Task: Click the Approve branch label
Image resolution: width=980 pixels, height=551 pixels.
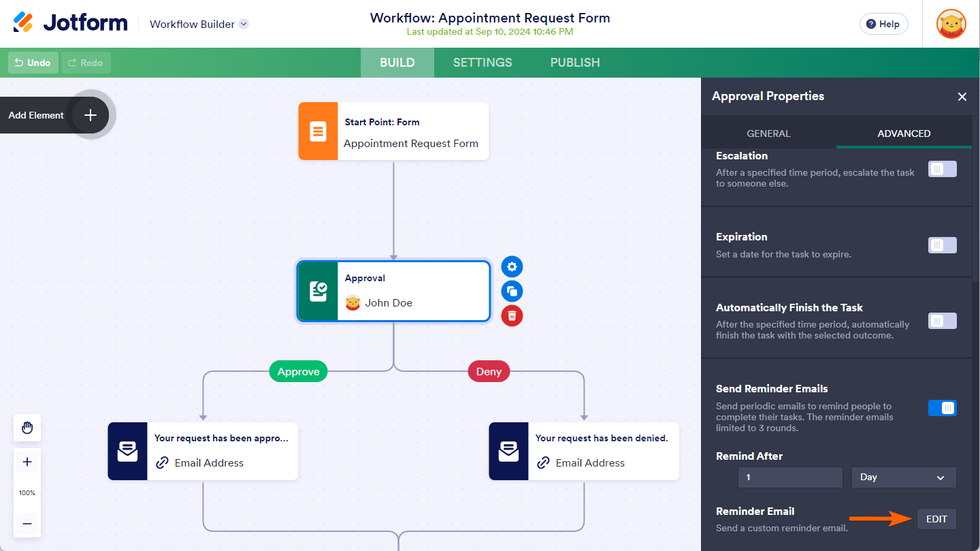Action: click(x=298, y=372)
